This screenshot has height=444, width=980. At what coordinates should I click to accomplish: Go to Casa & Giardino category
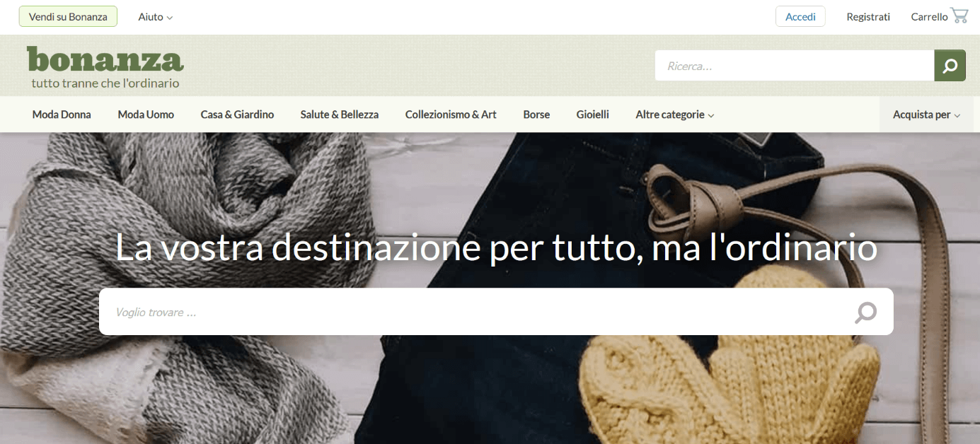(237, 115)
